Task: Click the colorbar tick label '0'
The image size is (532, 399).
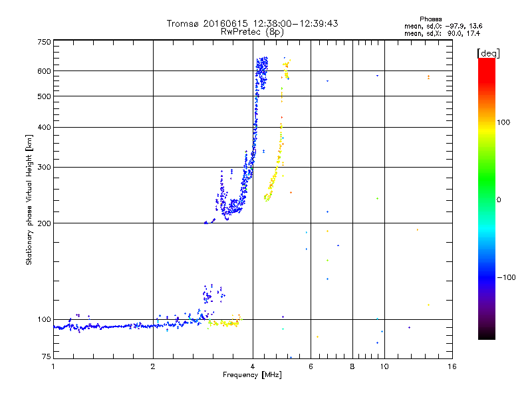Action: (499, 200)
